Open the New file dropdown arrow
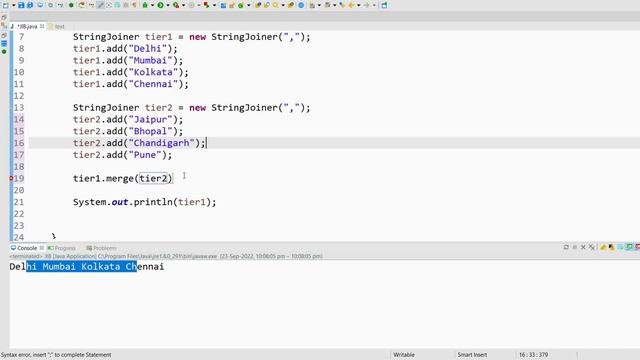The width and height of the screenshot is (640, 360). pyautogui.click(x=13, y=5)
